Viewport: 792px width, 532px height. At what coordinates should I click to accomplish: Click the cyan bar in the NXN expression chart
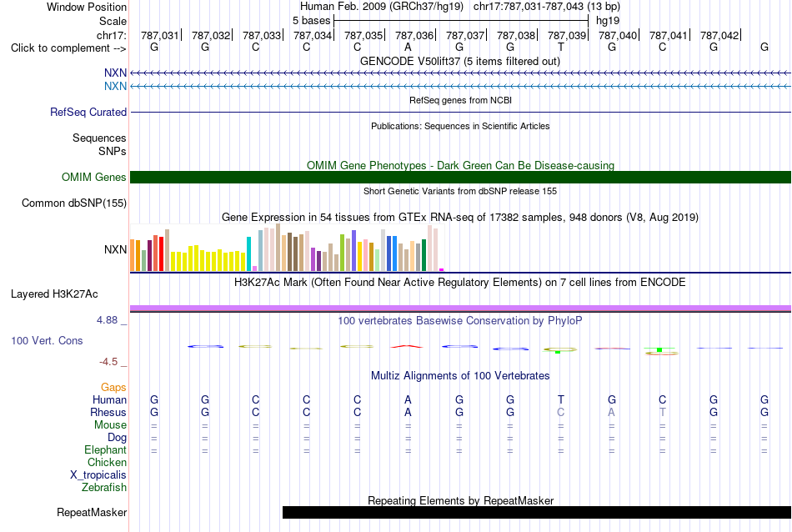(x=248, y=253)
